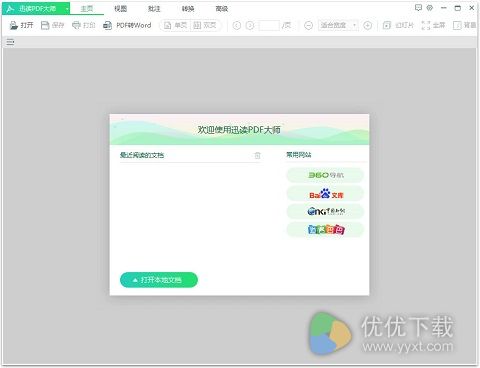Toggle the sidebar panel list icon

pos(10,42)
